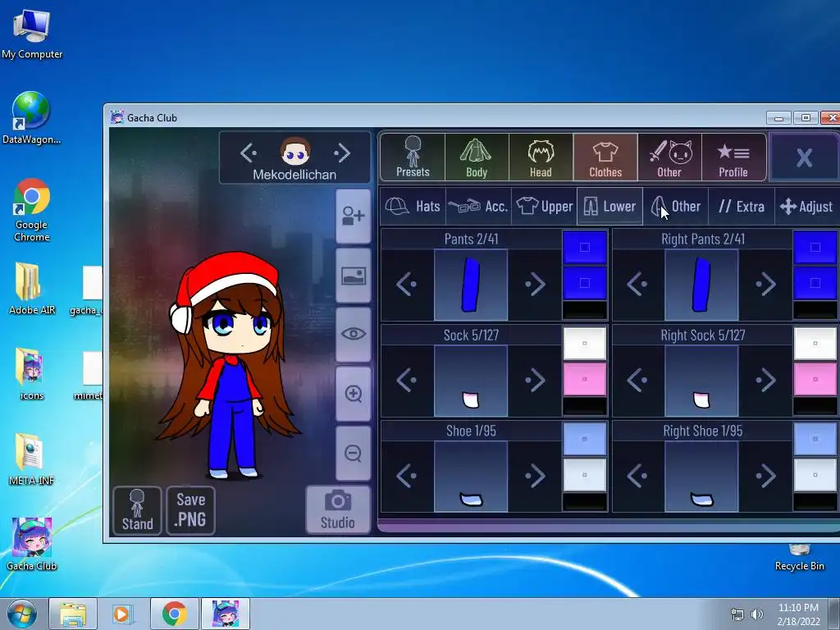Screen dimensions: 840x630
Task: Go to previous character slot
Action: (x=249, y=153)
